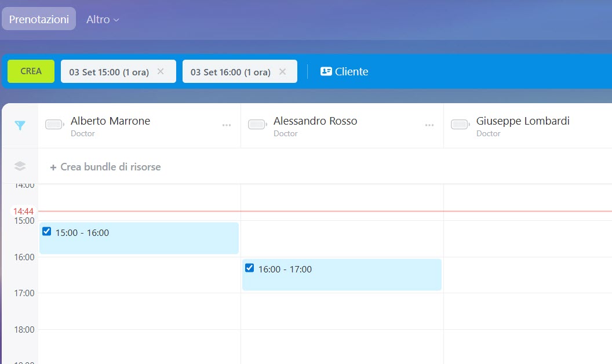Click the stacked layers bundle icon

[20, 166]
